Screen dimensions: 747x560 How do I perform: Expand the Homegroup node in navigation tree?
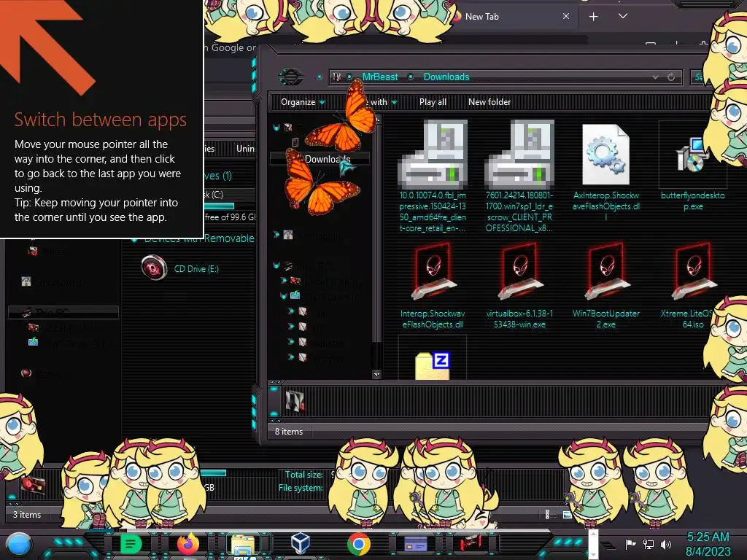pos(276,234)
